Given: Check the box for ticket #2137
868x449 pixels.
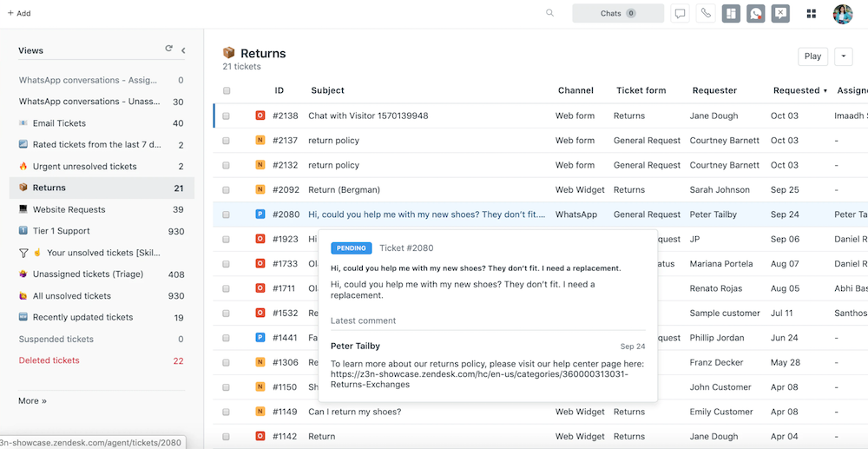Looking at the screenshot, I should (x=226, y=141).
